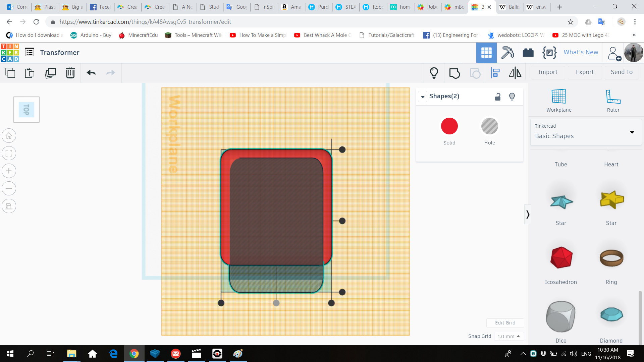This screenshot has width=644, height=362.
Task: Open the Snap Grid size dropdown
Action: pyautogui.click(x=509, y=336)
